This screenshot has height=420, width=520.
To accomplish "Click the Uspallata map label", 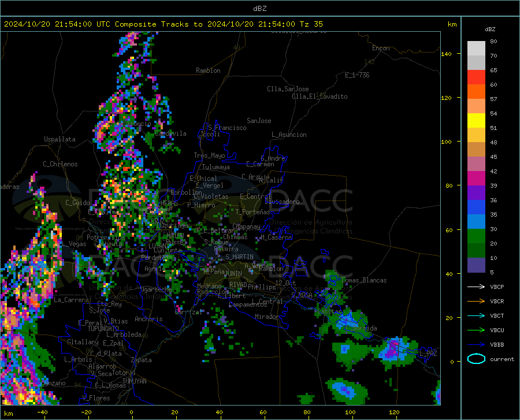I will coord(60,139).
